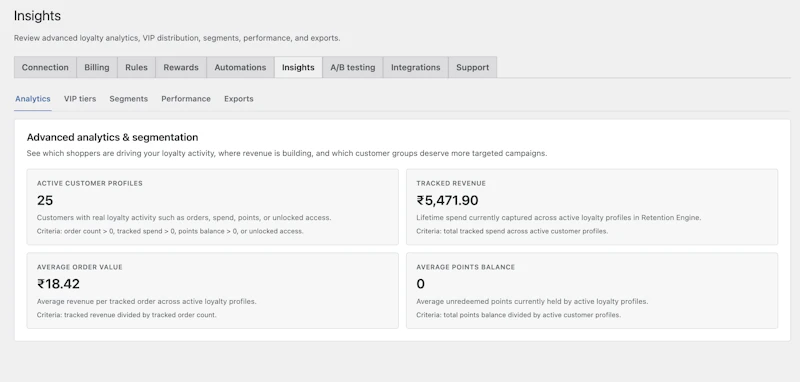Click 'Average unredeemed points currently held' text
The height and width of the screenshot is (382, 800).
pyautogui.click(x=532, y=301)
